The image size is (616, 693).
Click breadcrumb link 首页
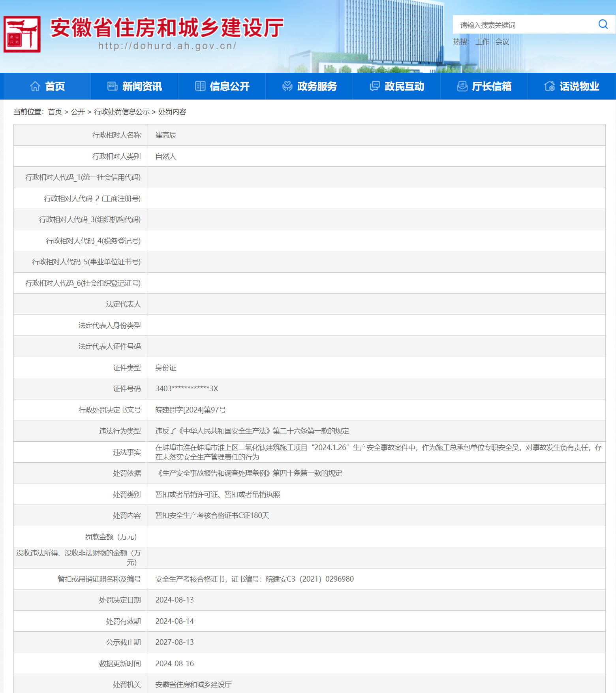click(55, 112)
